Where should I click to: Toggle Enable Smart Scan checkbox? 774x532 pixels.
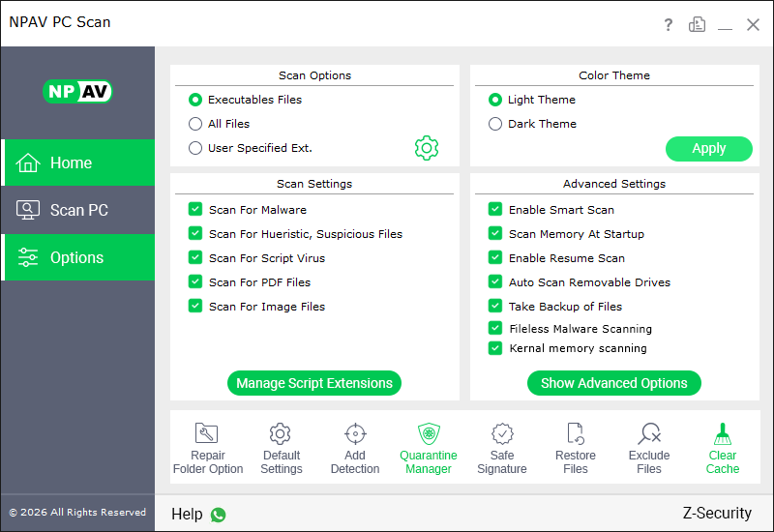click(495, 209)
